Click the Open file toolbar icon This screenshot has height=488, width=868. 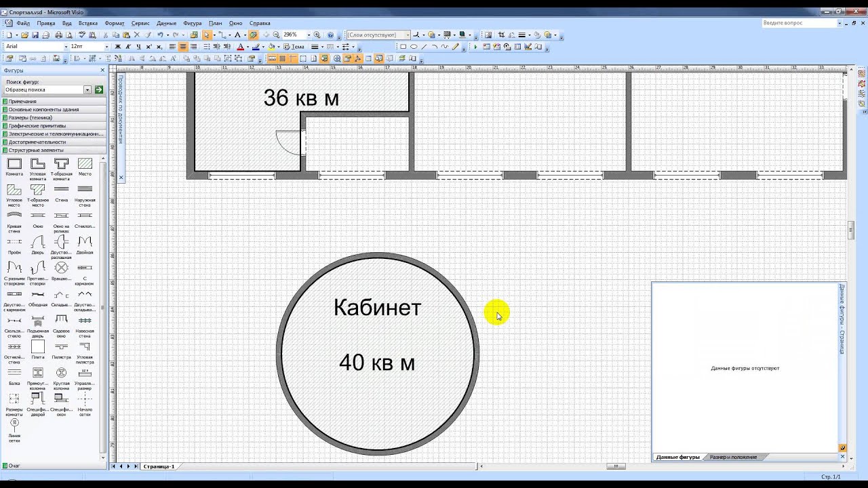click(x=24, y=35)
